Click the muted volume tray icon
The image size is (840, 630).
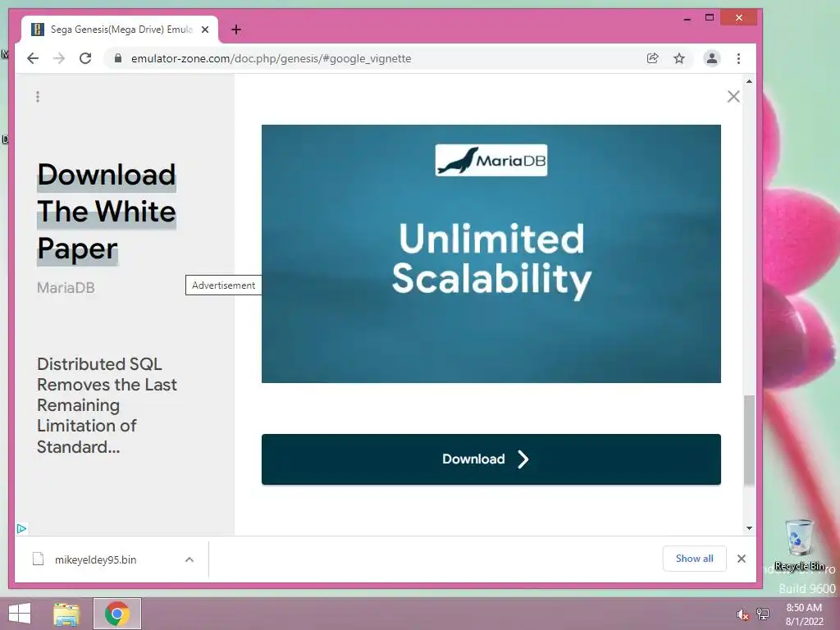(742, 614)
